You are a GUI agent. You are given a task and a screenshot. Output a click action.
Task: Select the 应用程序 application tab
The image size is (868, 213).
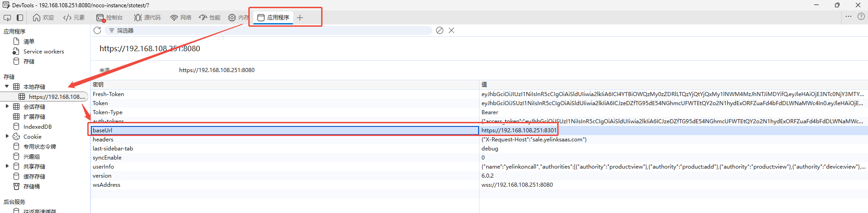pos(273,18)
